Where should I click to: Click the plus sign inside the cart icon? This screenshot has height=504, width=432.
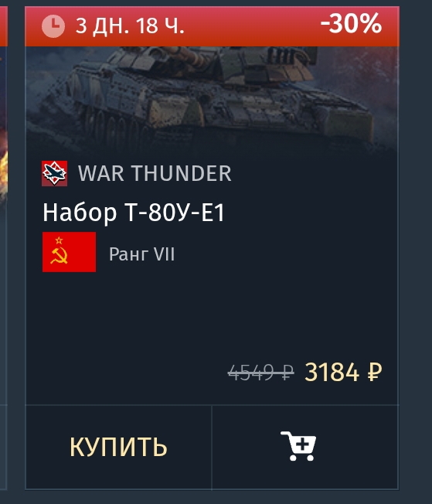(302, 444)
